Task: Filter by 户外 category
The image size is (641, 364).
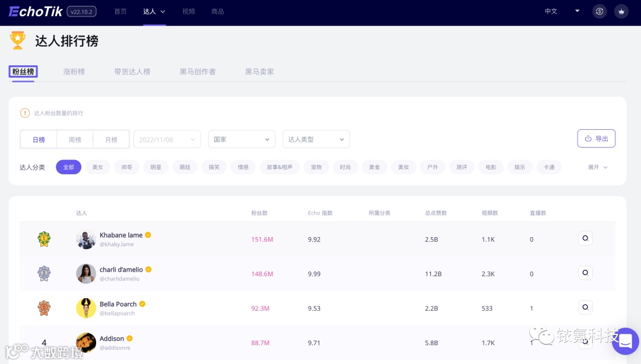Action: coord(433,167)
